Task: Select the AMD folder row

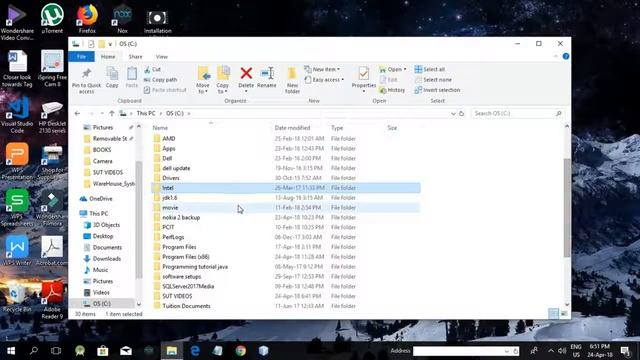Action: point(286,139)
